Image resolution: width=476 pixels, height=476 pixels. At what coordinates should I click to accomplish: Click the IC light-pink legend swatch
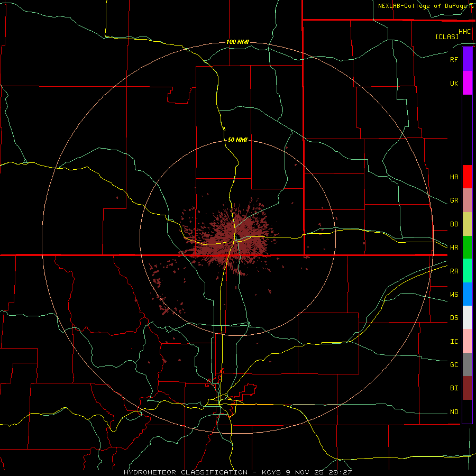467,341
